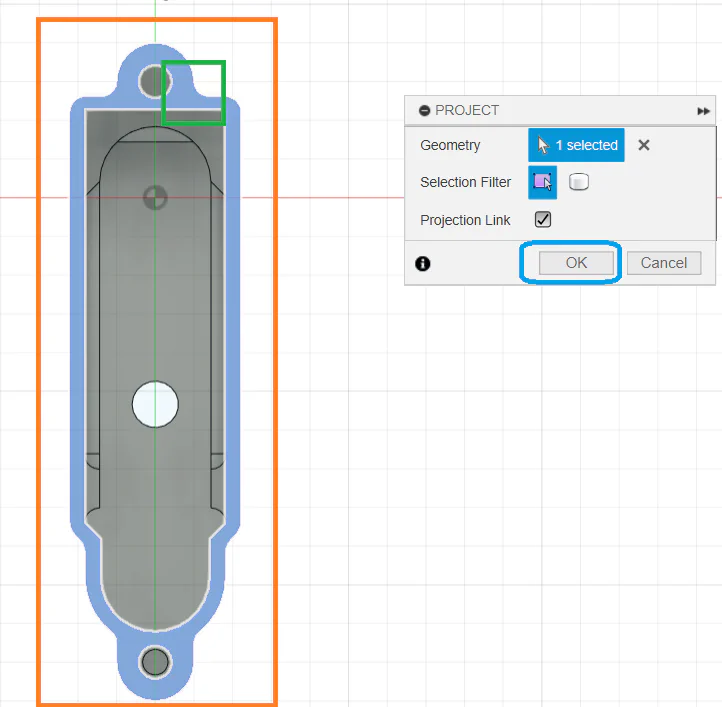Select the top mounting hole of part
This screenshot has height=707, width=722.
click(155, 82)
